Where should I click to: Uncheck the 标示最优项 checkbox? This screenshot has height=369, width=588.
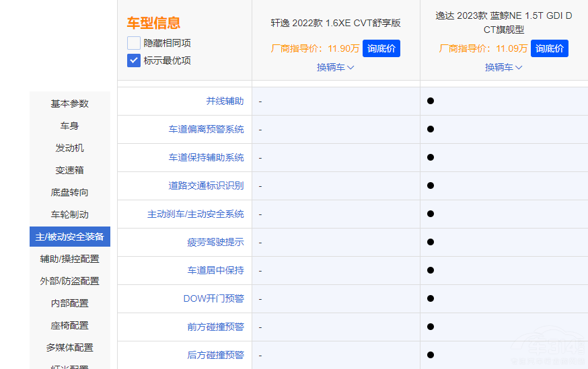click(134, 60)
